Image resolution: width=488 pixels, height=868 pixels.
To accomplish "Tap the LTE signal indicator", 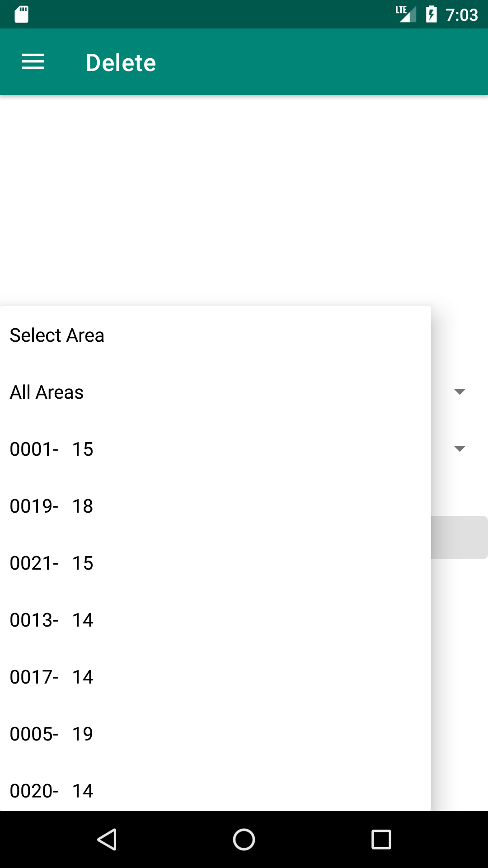I will [x=405, y=14].
